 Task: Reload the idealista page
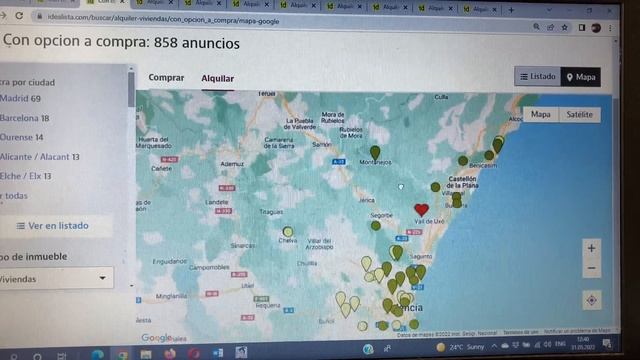[x=19, y=16]
